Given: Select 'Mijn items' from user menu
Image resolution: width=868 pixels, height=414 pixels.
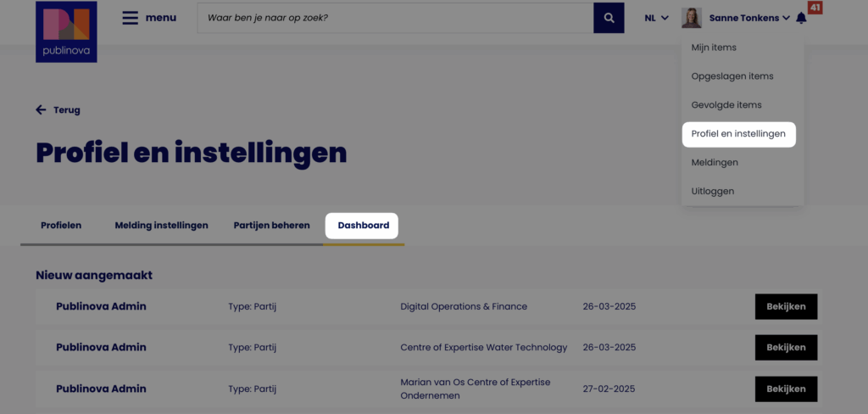Looking at the screenshot, I should (714, 48).
